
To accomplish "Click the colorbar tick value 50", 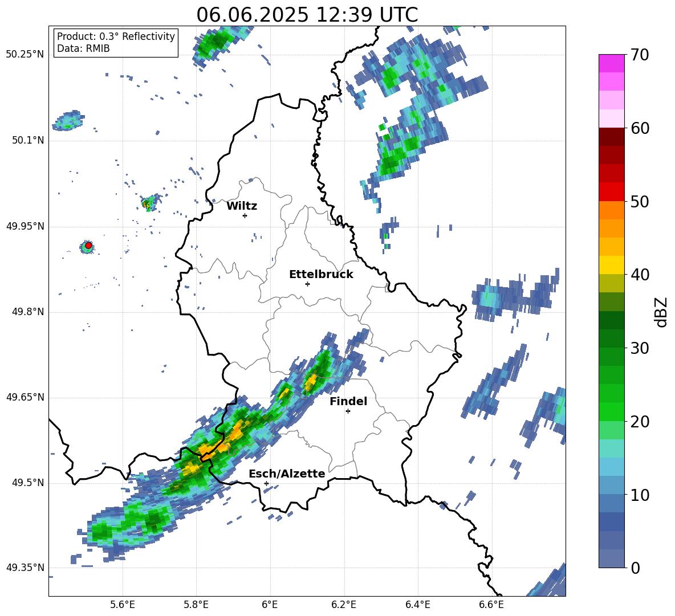I will (x=640, y=202).
